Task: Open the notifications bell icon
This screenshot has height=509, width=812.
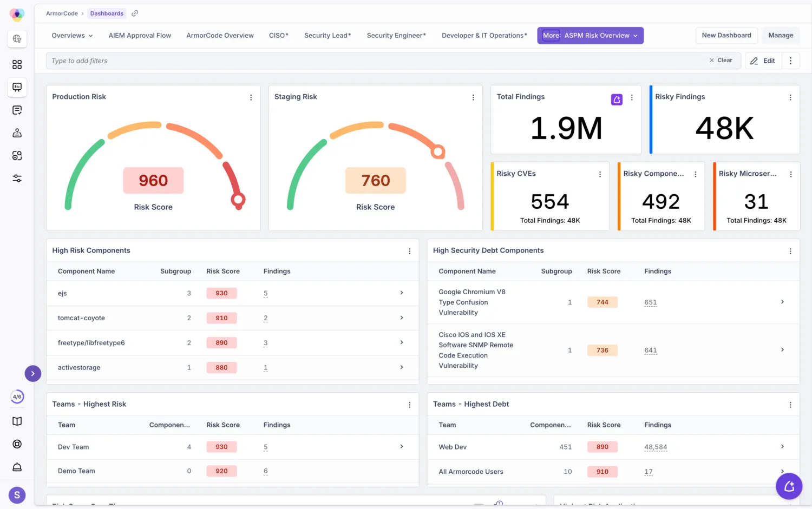Action: coord(17,467)
